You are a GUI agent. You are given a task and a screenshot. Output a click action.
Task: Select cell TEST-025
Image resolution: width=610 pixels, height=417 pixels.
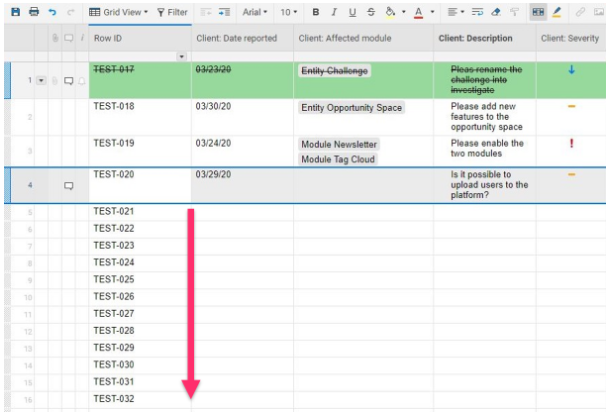click(x=140, y=280)
